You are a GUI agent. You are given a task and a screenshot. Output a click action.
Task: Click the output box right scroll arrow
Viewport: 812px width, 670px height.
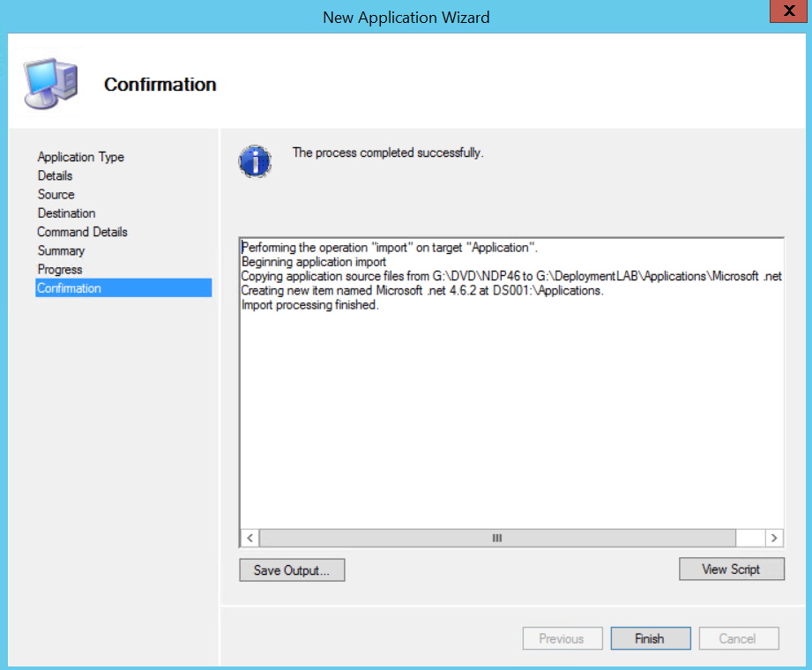pyautogui.click(x=773, y=538)
